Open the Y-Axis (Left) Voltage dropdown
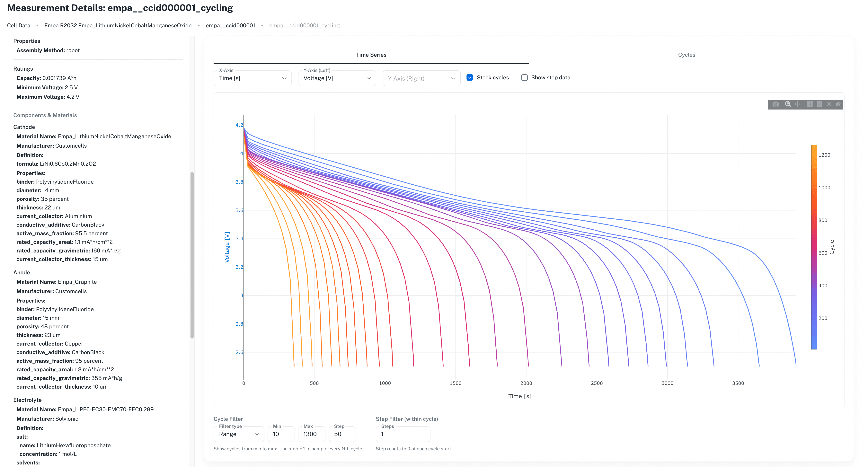Screen dimensions: 868x467 337,78
